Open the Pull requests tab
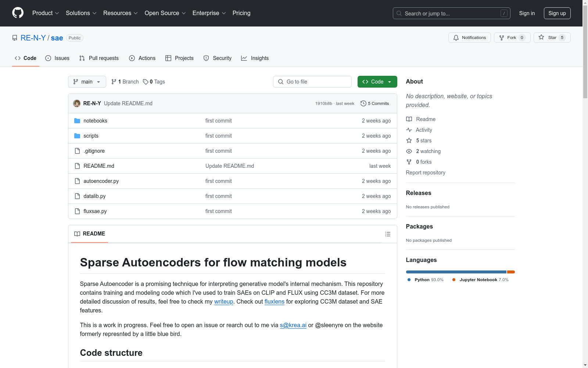 click(x=99, y=58)
